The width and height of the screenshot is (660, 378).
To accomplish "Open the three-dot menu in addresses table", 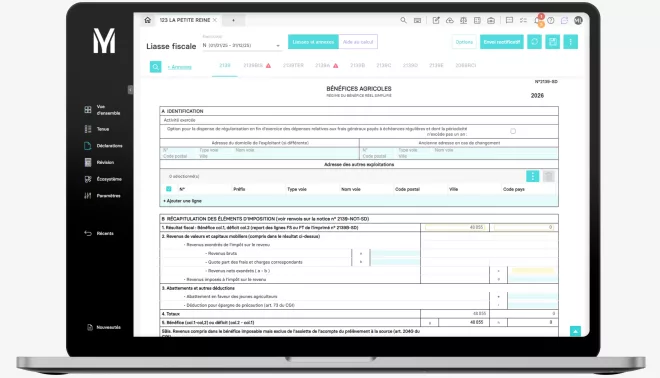I will pos(532,176).
